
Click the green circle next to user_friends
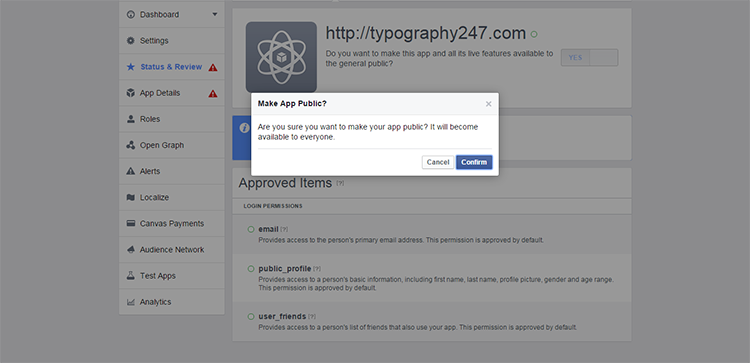tap(251, 317)
